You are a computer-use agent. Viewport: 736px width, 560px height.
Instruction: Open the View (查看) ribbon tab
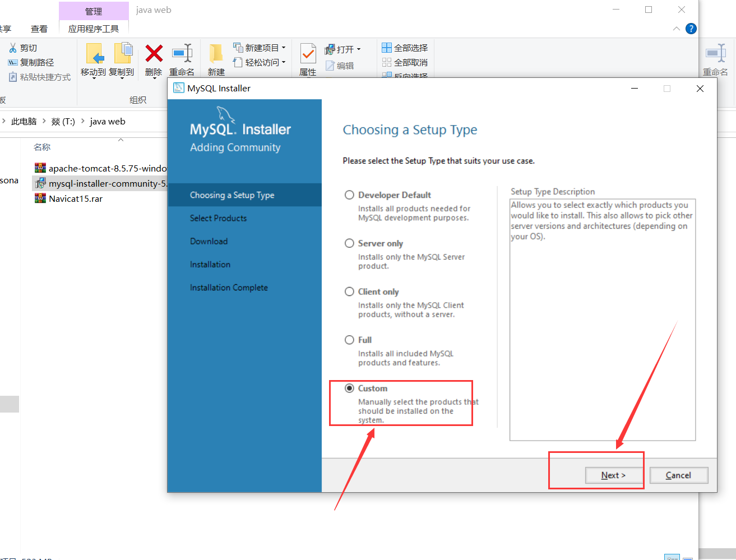(x=39, y=29)
